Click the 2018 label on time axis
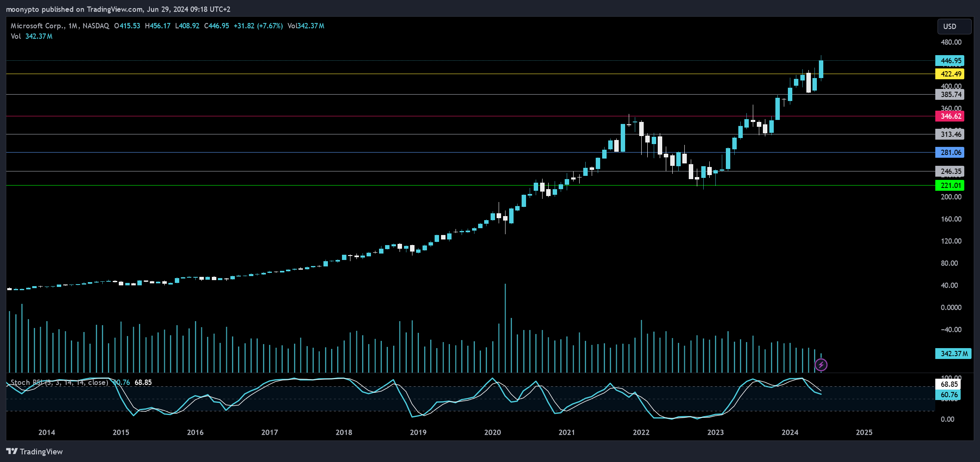Screen dimensions: 980x462 tap(344, 432)
